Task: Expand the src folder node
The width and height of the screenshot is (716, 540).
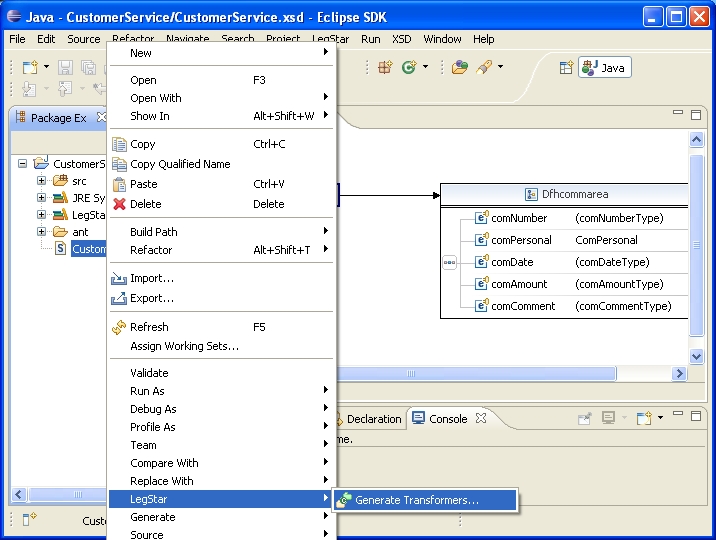Action: click(x=42, y=181)
